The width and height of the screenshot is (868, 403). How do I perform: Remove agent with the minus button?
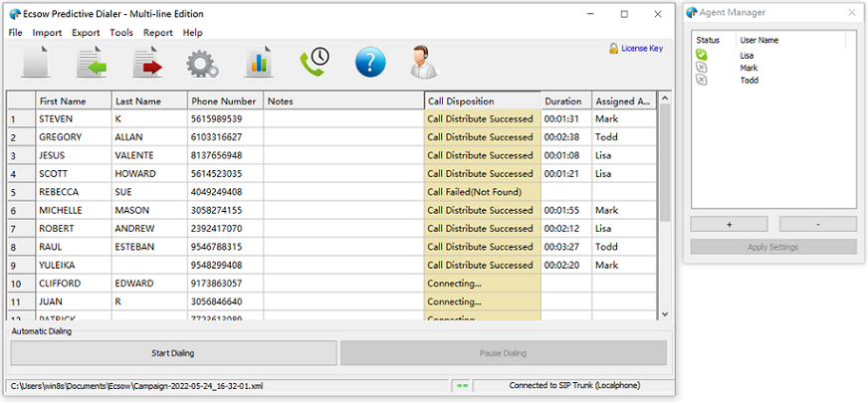(817, 224)
